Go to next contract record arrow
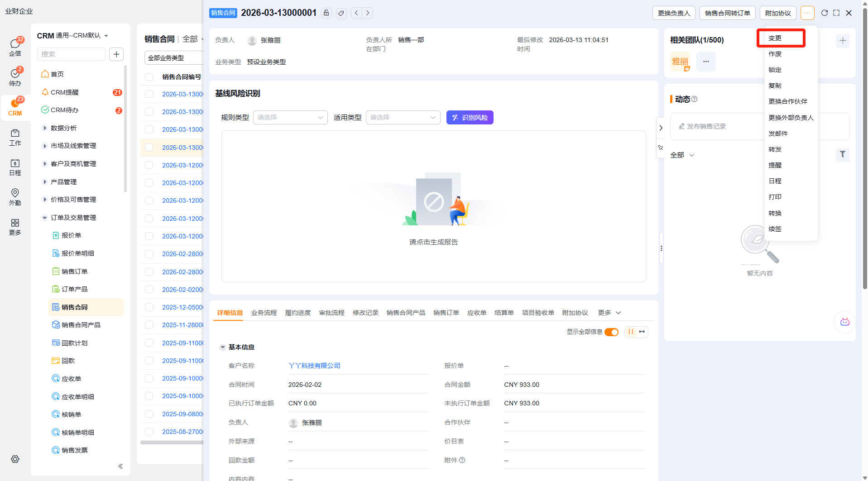Screen dimensions: 868x481 (x=368, y=13)
